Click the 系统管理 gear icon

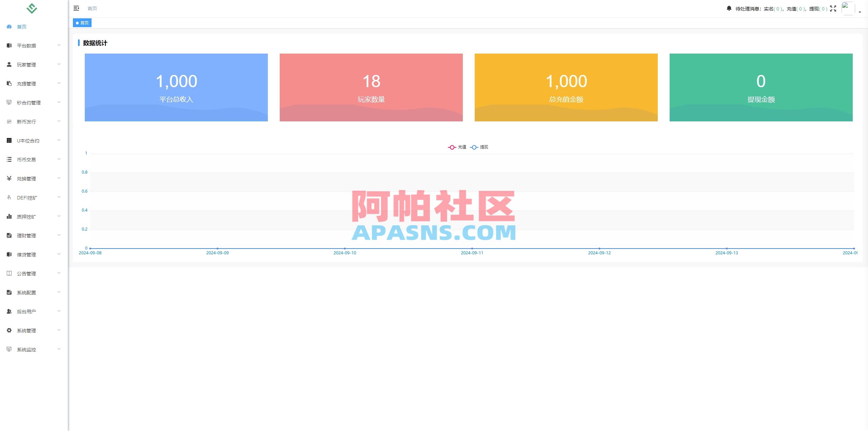(9, 330)
